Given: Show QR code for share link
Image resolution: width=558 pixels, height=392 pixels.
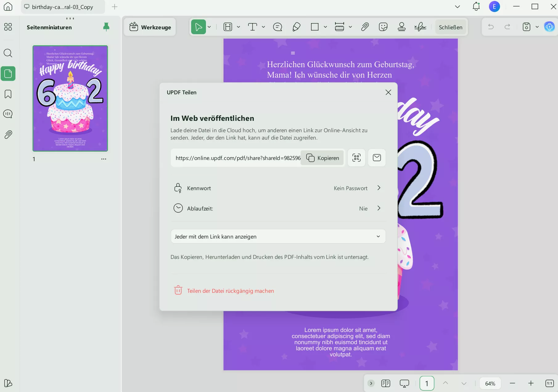Looking at the screenshot, I should coord(356,158).
